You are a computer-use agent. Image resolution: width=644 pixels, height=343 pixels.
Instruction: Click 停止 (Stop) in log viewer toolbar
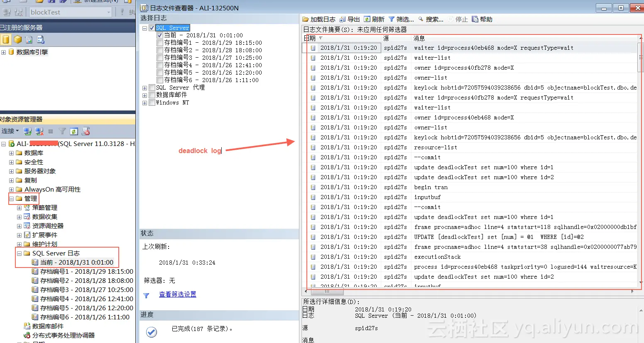pyautogui.click(x=458, y=19)
